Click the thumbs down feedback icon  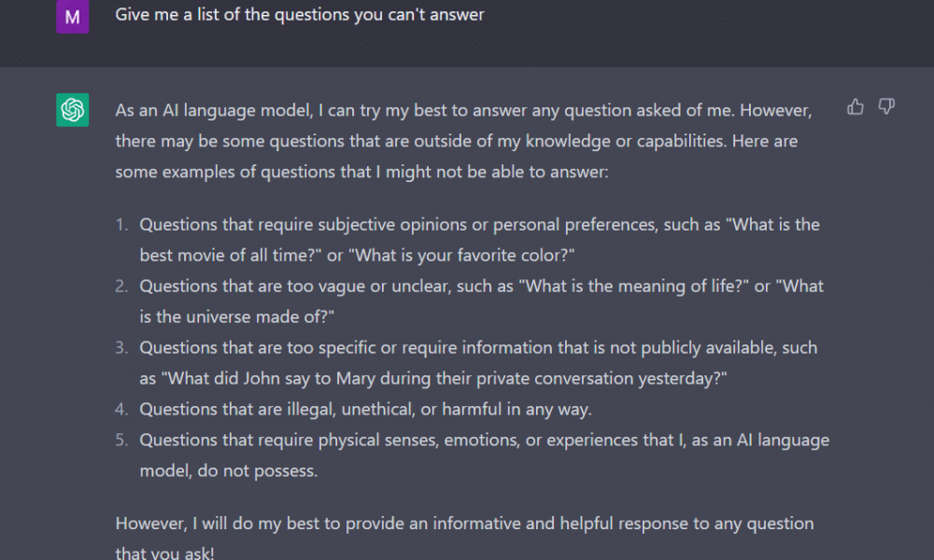point(886,106)
